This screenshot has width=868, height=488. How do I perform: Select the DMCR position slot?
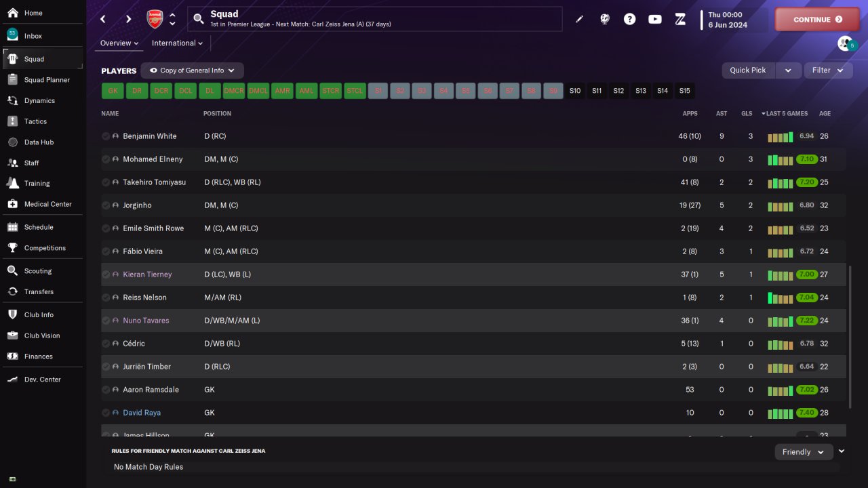[x=233, y=91]
